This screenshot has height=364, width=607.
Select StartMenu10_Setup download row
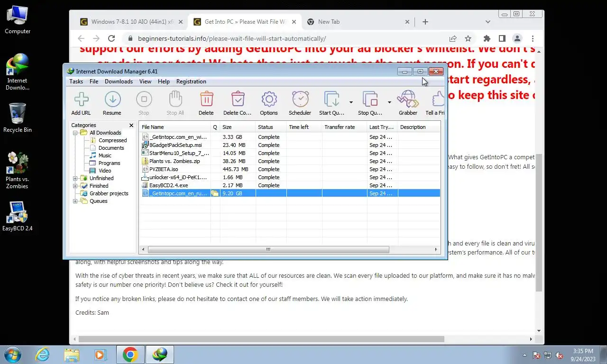[x=290, y=153]
